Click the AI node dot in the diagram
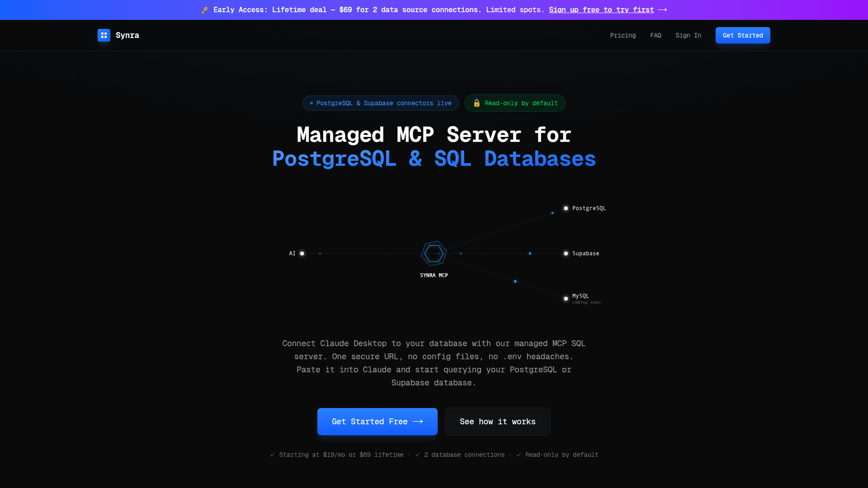This screenshot has width=868, height=488. pos(302,253)
